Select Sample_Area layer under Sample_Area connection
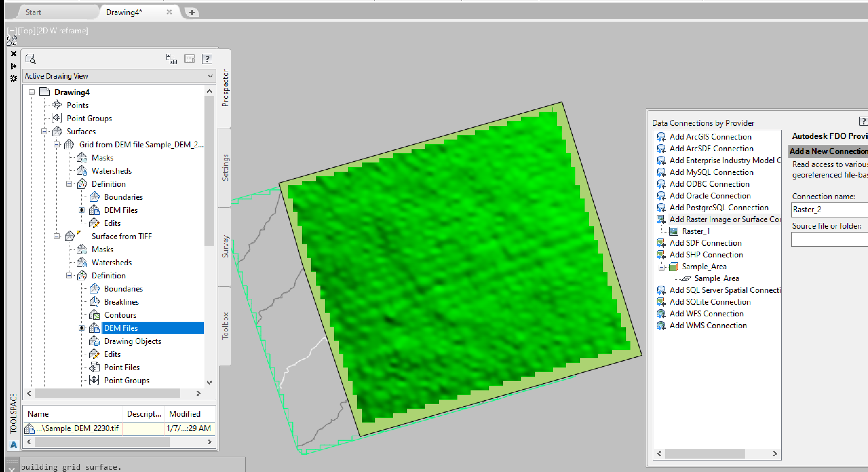 tap(716, 278)
